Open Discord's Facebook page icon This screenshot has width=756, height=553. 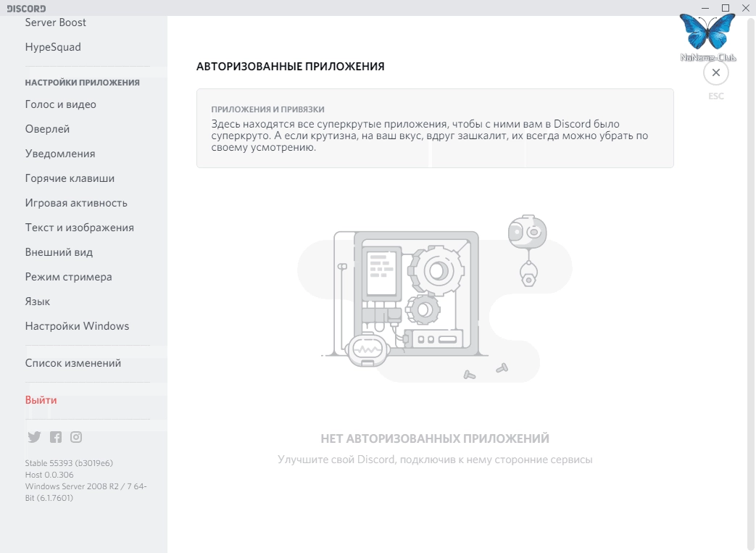(55, 437)
